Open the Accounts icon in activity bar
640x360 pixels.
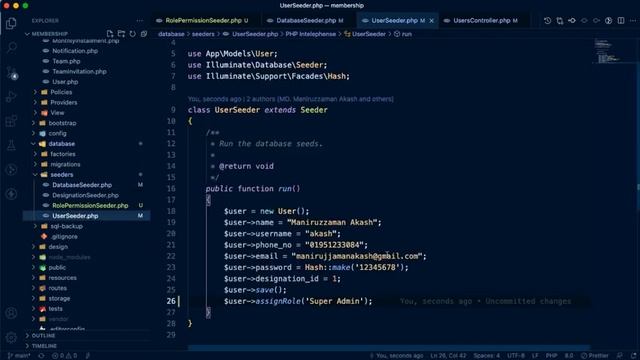(11, 313)
